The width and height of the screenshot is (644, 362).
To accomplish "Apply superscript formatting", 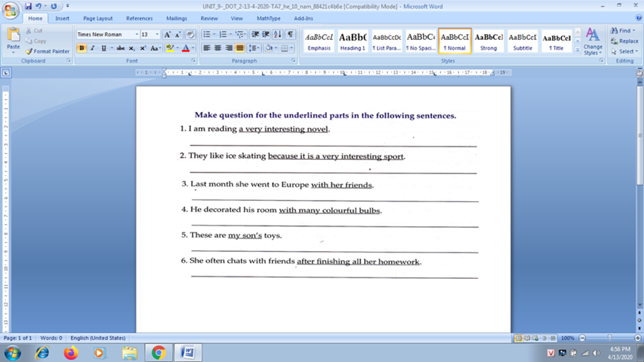I will click(x=143, y=48).
